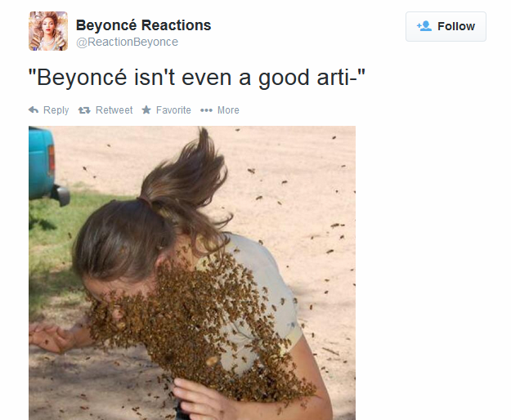Click the reply arrow icon
This screenshot has width=511, height=420.
tap(34, 110)
